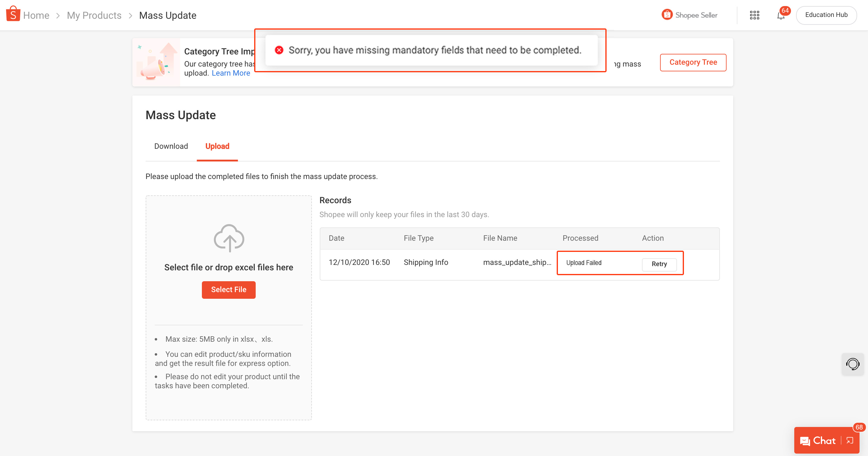
Task: Click the support headset icon
Action: point(853,364)
